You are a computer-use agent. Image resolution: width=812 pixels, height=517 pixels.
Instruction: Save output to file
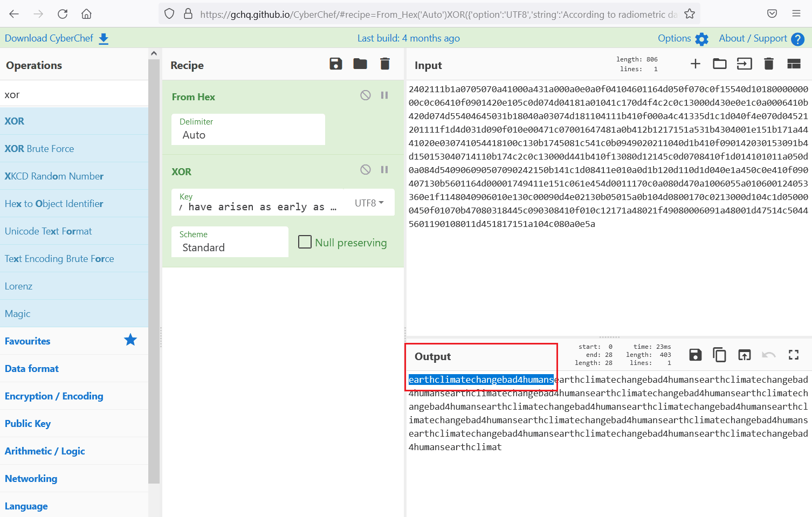(x=695, y=355)
